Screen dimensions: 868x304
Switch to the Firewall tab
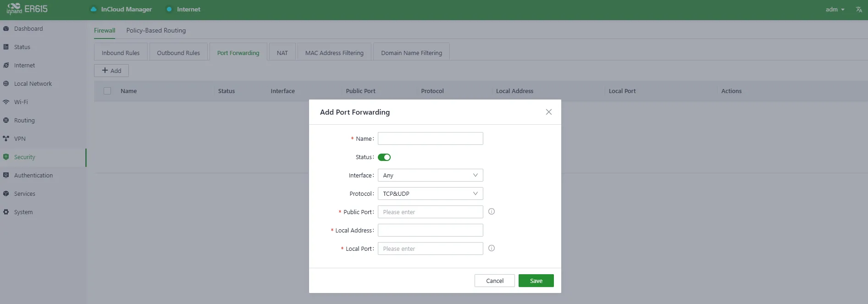[x=105, y=30]
